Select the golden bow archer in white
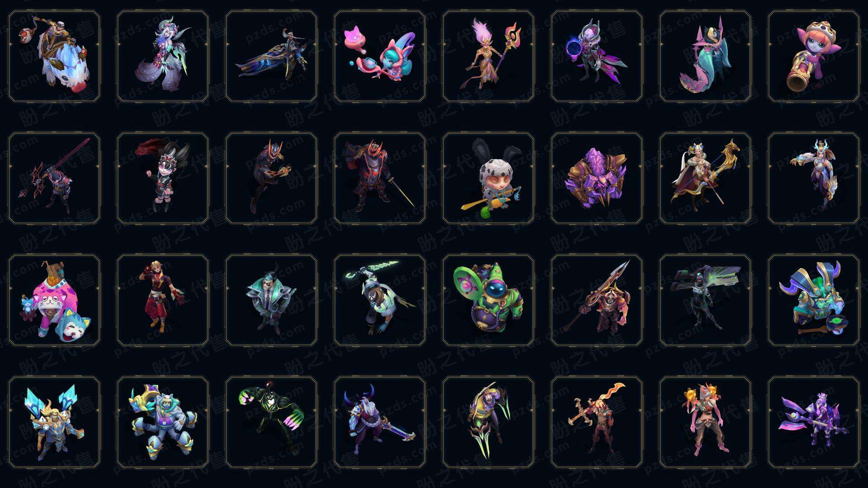The height and width of the screenshot is (488, 868). [705, 178]
